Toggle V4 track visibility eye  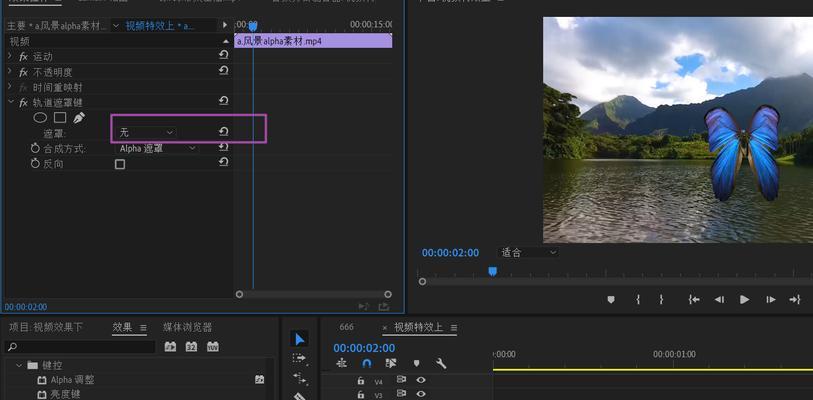(421, 380)
